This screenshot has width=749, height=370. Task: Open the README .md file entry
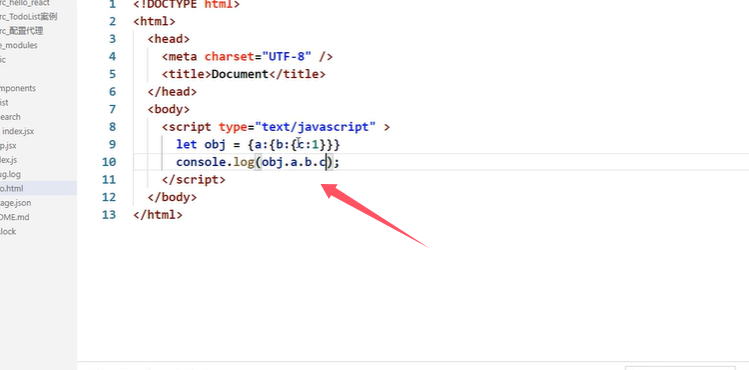[15, 217]
